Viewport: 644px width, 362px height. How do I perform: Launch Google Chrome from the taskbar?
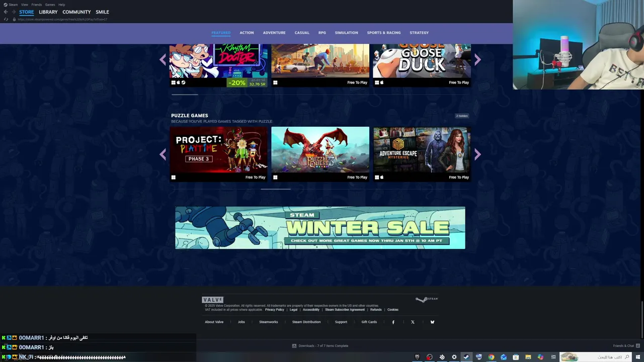click(491, 357)
